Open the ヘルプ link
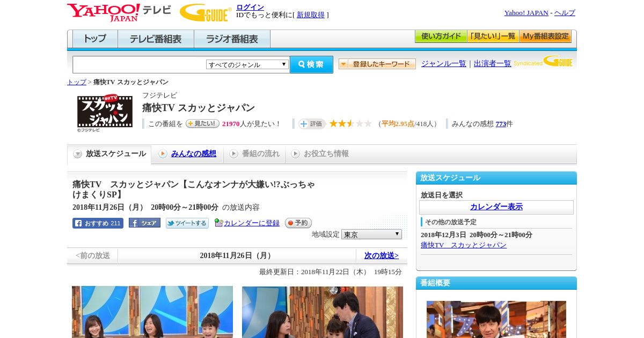Screen dimensions: 644x338 565,13
